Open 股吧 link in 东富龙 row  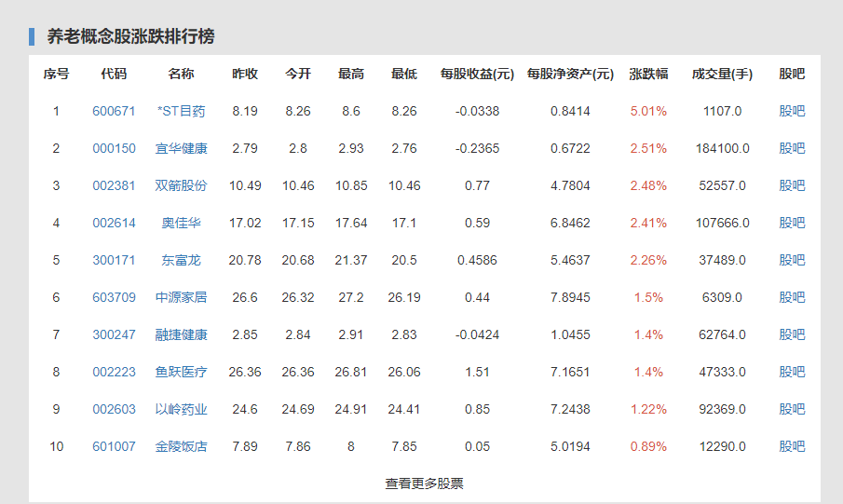pos(792,260)
